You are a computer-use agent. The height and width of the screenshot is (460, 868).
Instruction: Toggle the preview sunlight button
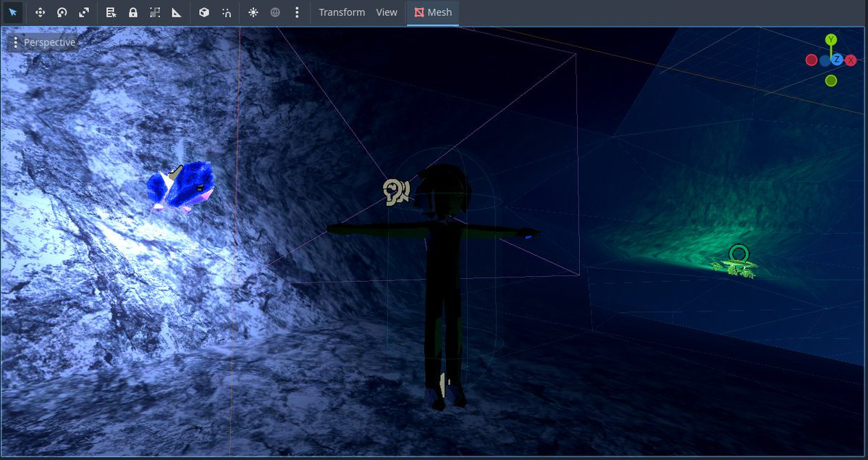(253, 12)
